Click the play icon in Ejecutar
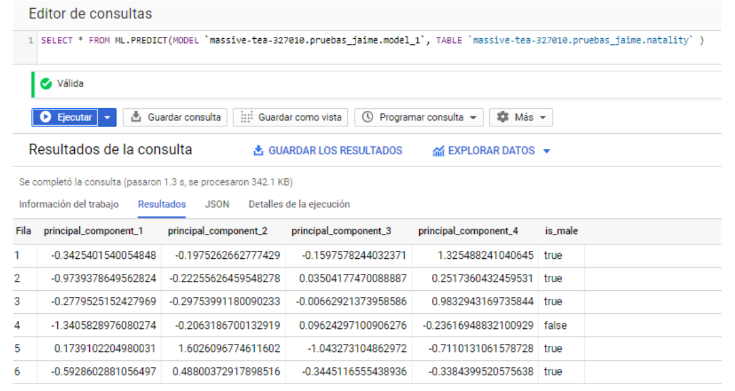 45,117
